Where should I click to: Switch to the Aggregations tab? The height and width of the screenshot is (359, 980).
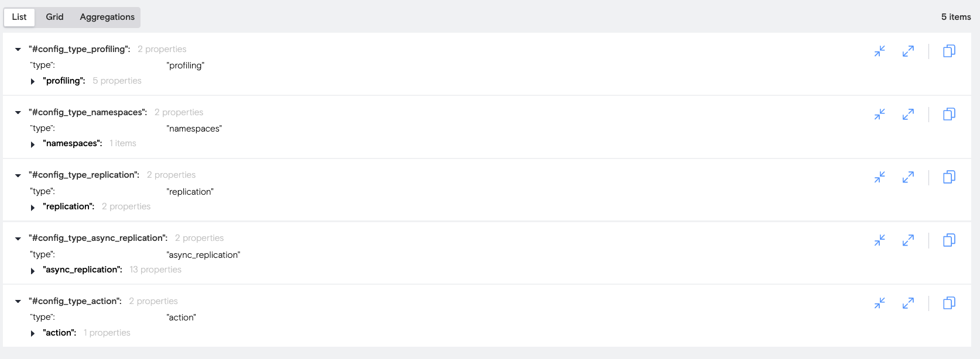pyautogui.click(x=107, y=17)
